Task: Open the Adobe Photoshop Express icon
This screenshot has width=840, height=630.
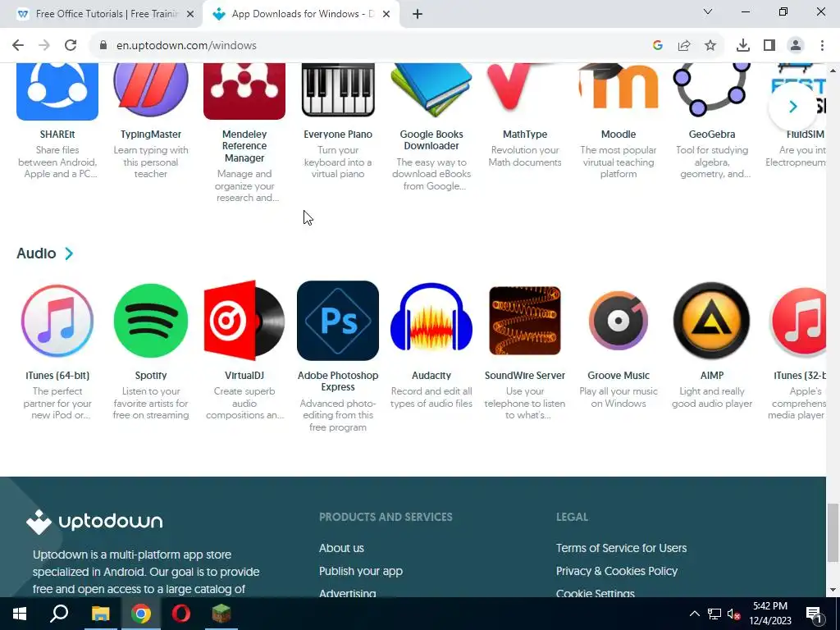Action: (338, 321)
